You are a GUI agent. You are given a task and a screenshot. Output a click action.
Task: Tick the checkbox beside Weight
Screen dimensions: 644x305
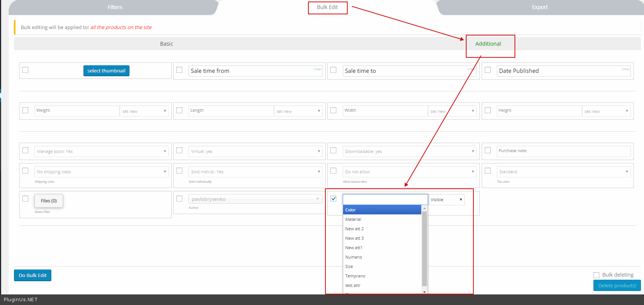click(25, 110)
